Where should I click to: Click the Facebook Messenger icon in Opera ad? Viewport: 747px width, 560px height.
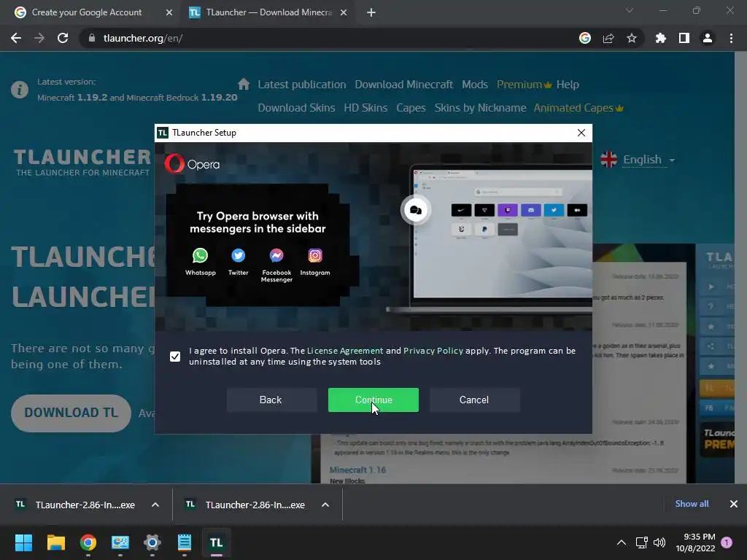[276, 256]
